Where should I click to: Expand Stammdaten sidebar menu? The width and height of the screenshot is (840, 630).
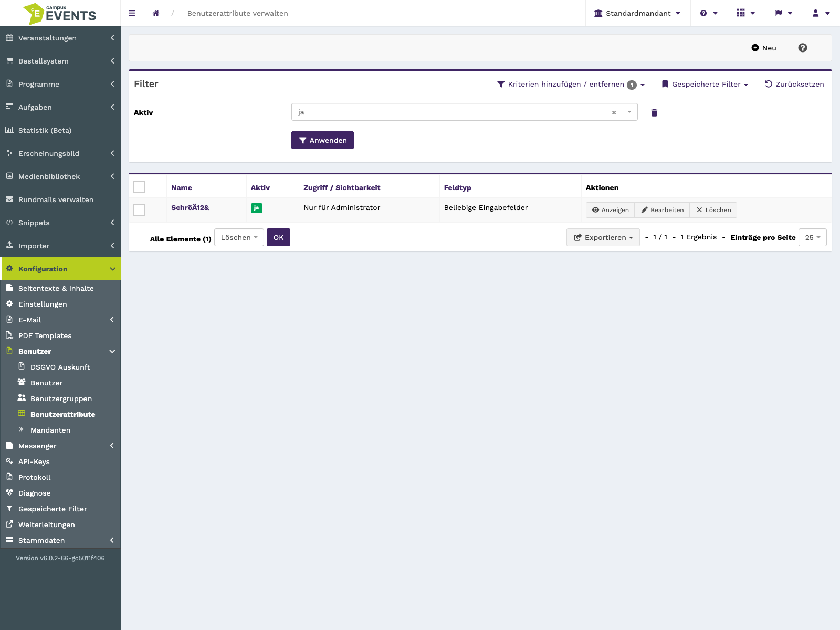pyautogui.click(x=60, y=540)
